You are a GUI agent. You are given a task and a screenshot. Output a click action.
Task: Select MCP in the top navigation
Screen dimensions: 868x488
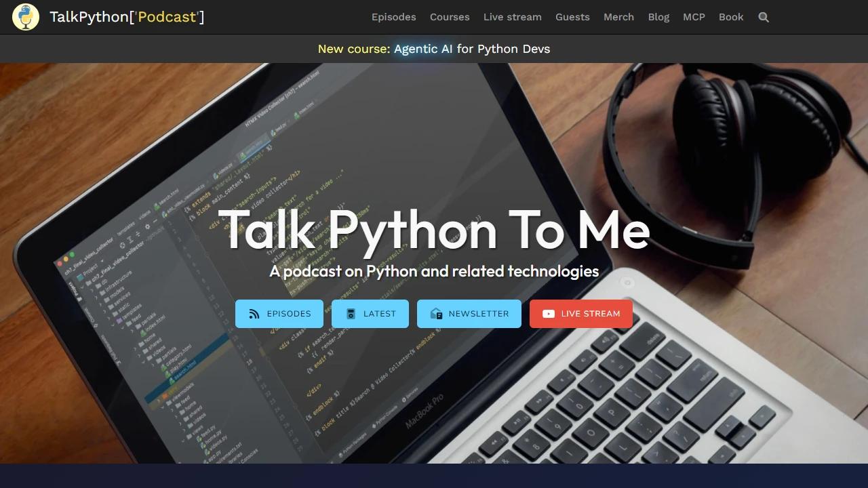pos(694,17)
